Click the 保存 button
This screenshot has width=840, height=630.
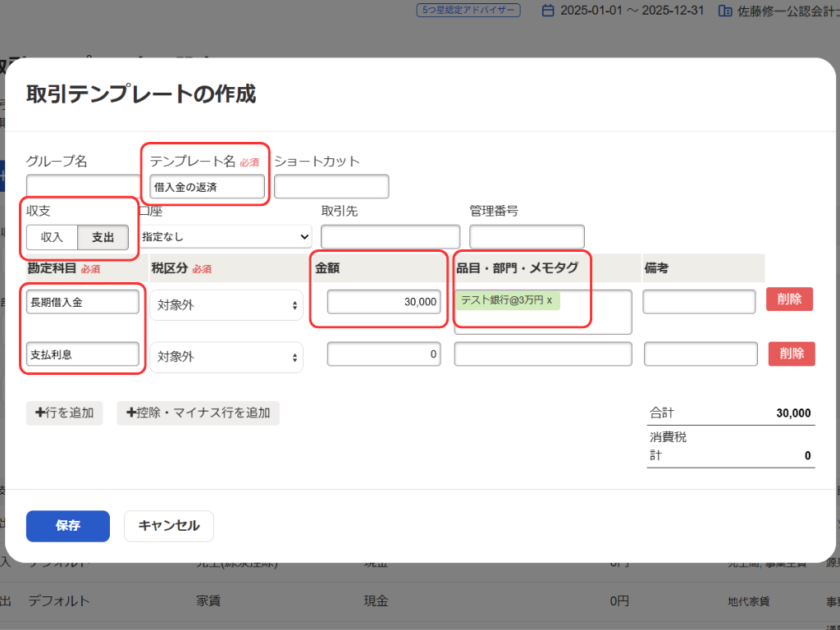(68, 526)
